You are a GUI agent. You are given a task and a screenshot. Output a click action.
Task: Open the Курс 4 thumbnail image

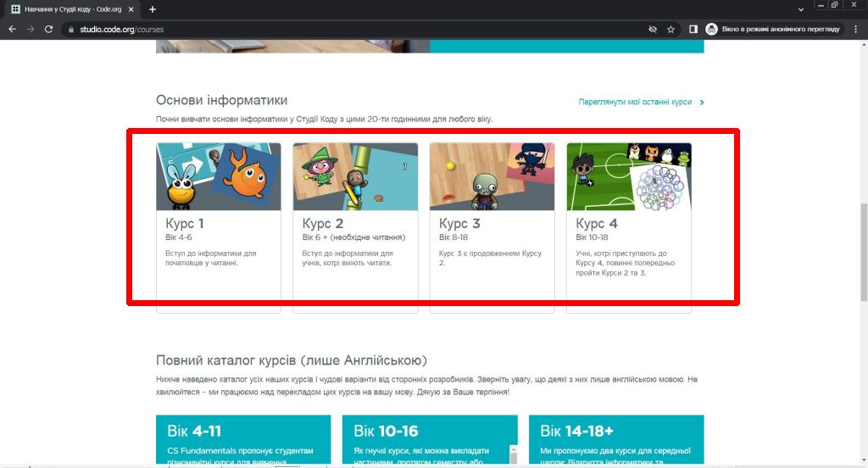629,176
